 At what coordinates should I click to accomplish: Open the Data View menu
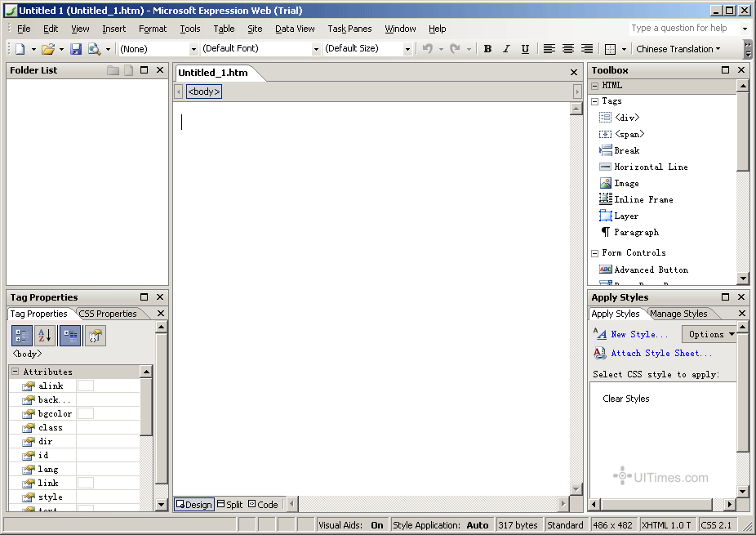(295, 29)
